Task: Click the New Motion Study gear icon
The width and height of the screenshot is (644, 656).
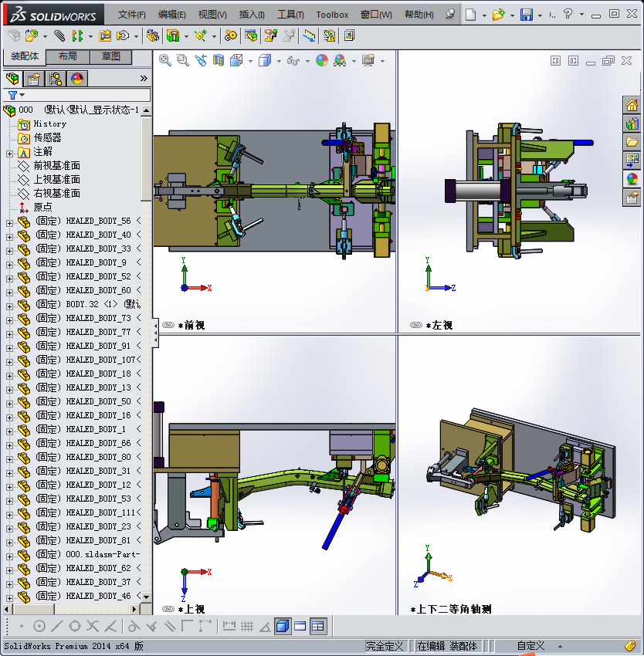Action: (x=230, y=36)
